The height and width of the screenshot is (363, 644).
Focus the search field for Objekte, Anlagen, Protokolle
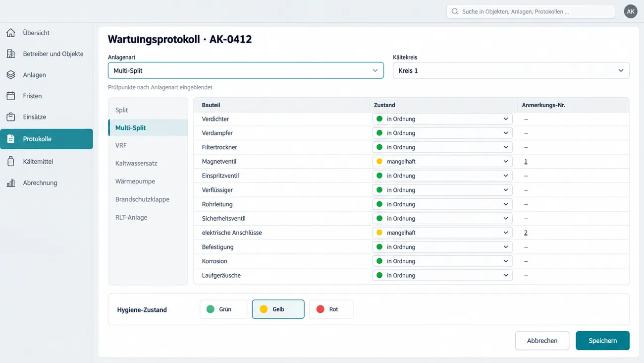point(531,11)
